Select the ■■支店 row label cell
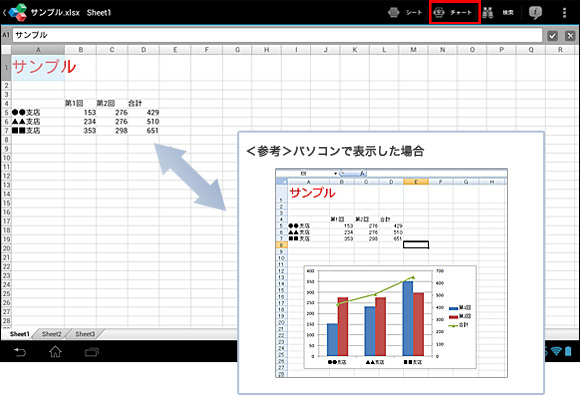580x395 pixels. (x=38, y=131)
